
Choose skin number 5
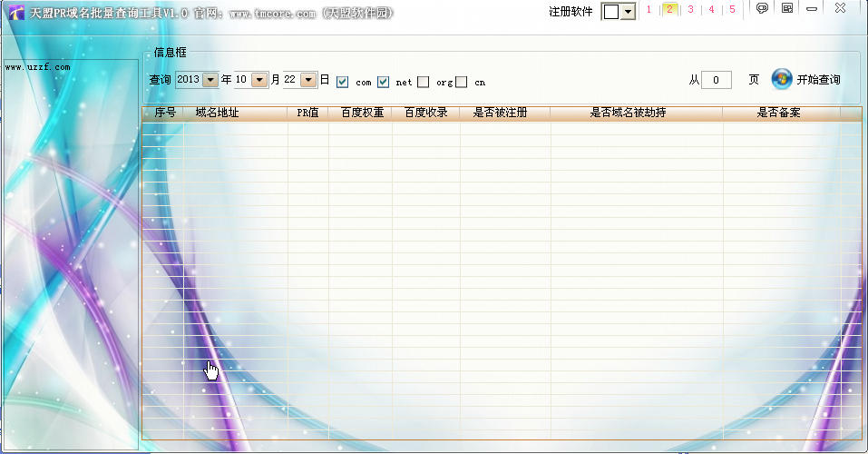tap(732, 10)
